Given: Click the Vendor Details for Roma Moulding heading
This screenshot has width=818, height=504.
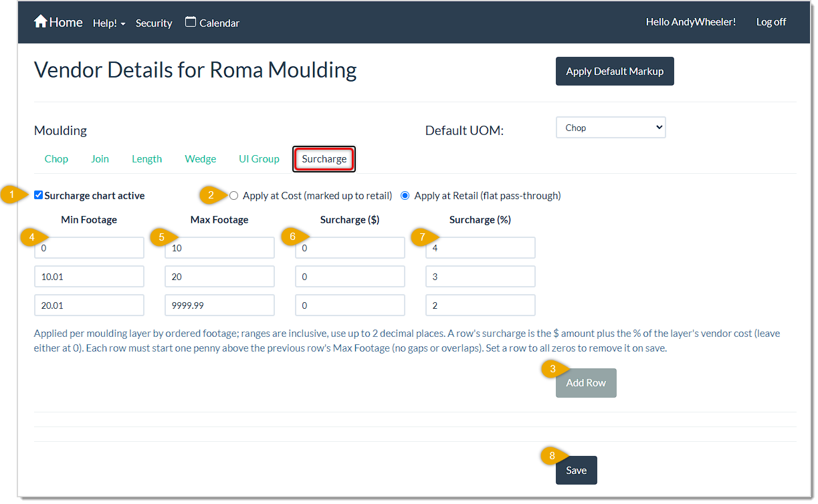Looking at the screenshot, I should pyautogui.click(x=195, y=70).
